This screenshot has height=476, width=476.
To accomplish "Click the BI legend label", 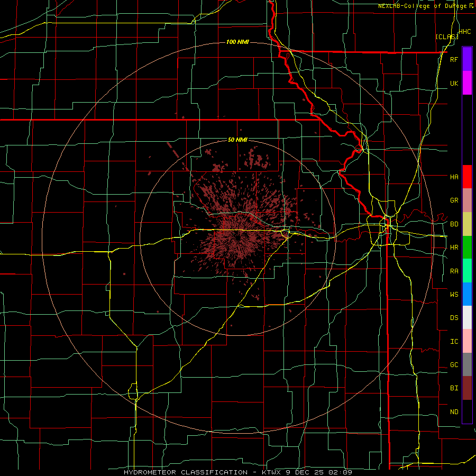I will click(x=454, y=388).
